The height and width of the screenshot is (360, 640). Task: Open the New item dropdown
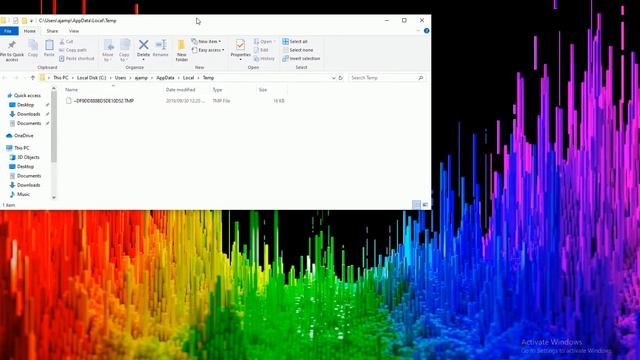point(207,41)
